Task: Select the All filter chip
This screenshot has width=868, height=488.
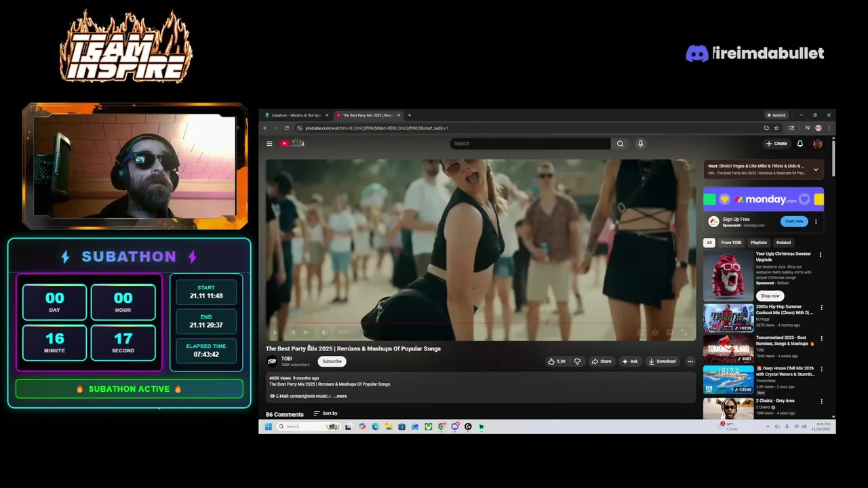Action: tap(709, 243)
